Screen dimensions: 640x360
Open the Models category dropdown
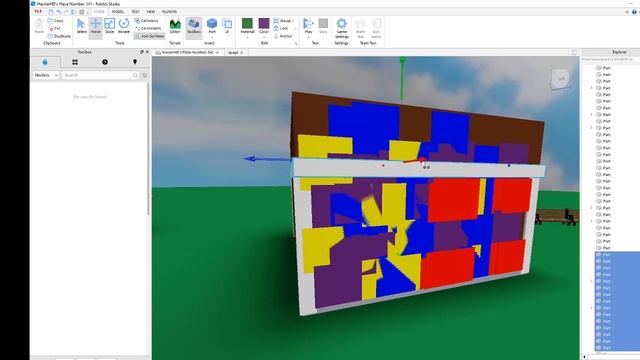coord(46,75)
